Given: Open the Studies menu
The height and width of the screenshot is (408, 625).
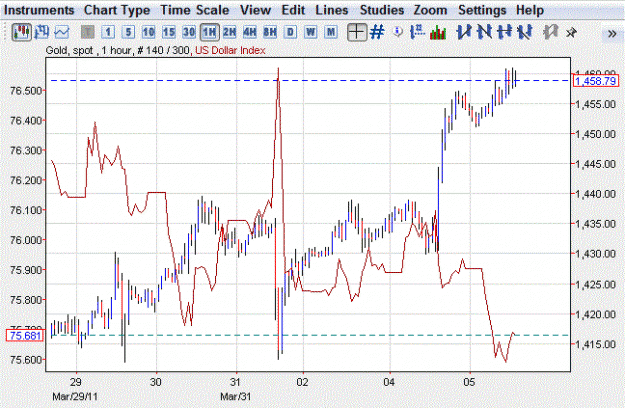Looking at the screenshot, I should click(x=382, y=10).
